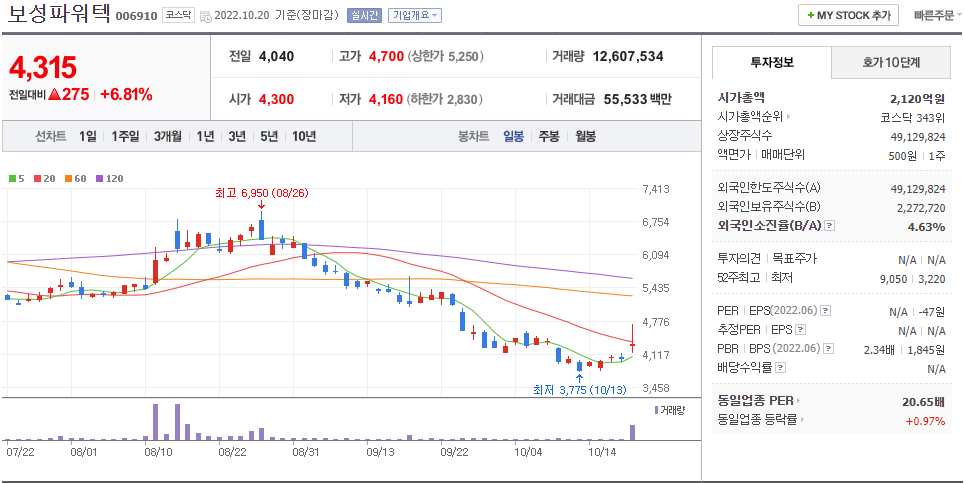This screenshot has width=964, height=483.
Task: Click the 상한가 5,250 text
Action: tap(446, 57)
